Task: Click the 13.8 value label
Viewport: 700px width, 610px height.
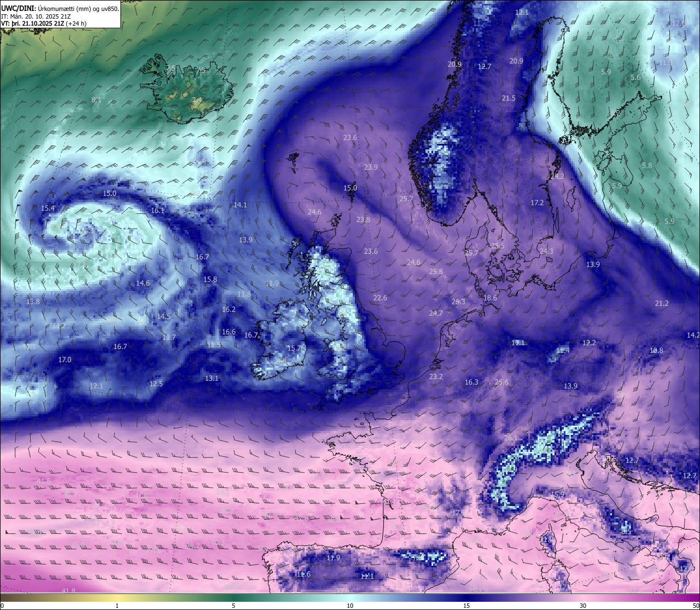Action: tap(33, 301)
